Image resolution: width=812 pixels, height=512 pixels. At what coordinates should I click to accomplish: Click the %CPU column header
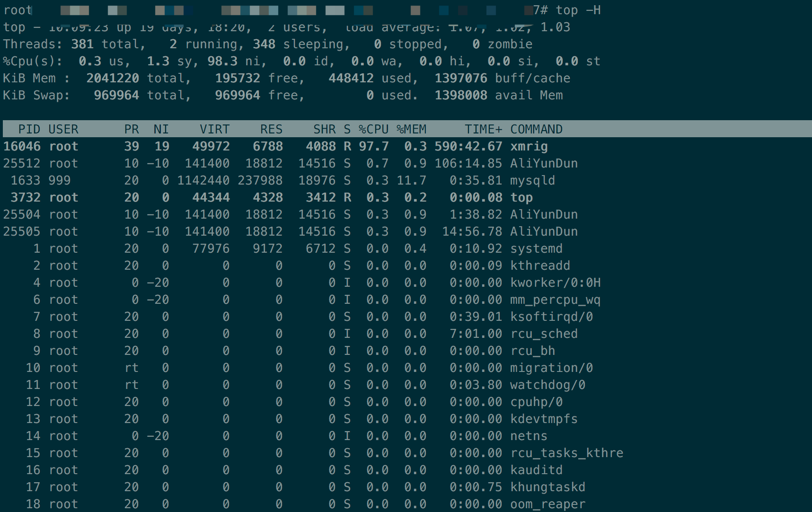[x=374, y=129]
